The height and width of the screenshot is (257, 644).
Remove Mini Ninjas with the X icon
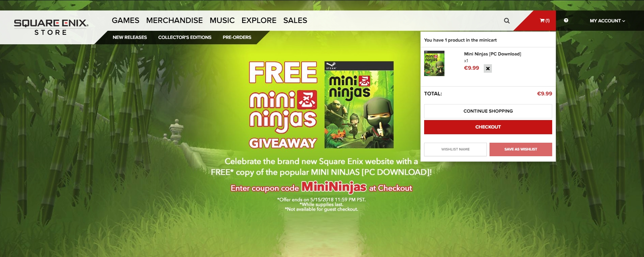pos(488,68)
